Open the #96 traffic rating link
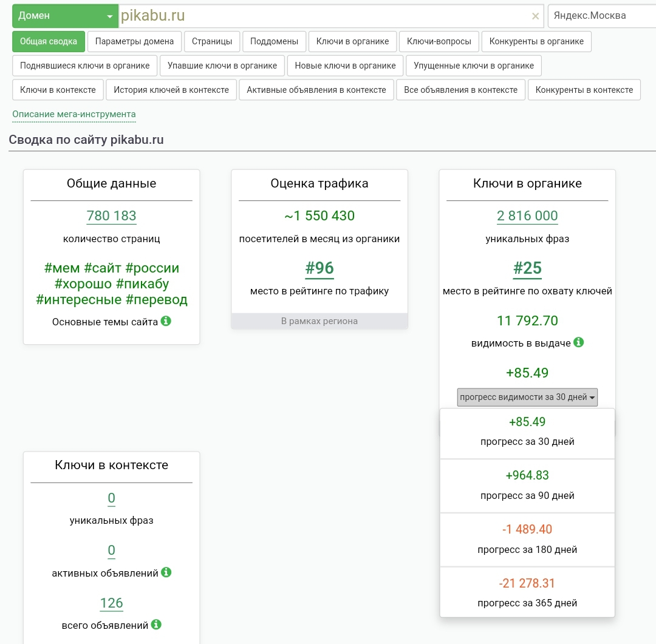This screenshot has width=656, height=644. coord(319,268)
